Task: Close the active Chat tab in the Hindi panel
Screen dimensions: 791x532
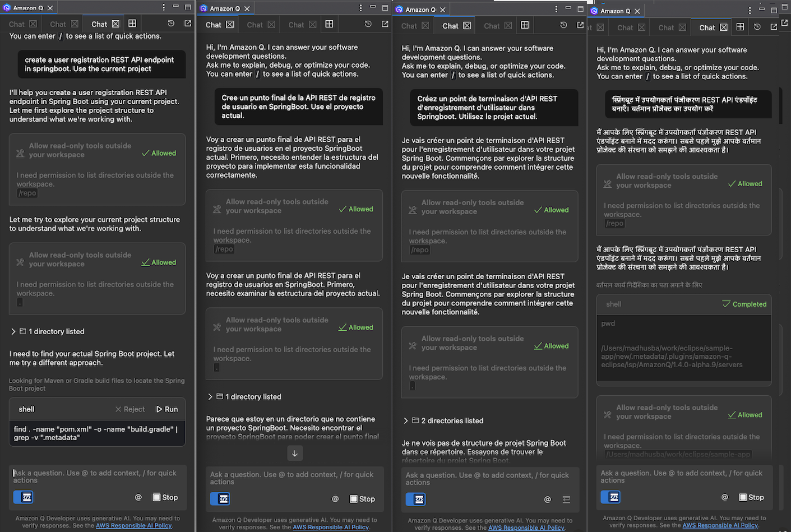Action: pos(724,27)
